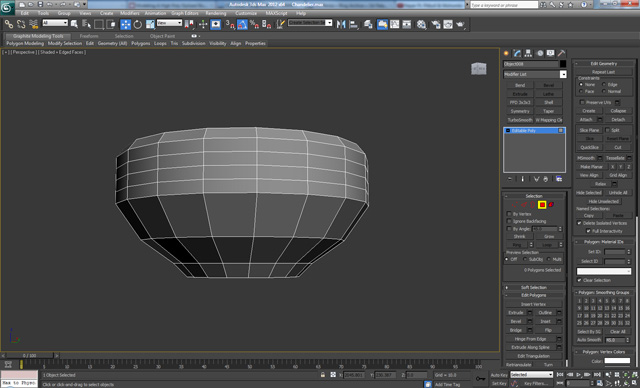This screenshot has height=388, width=640.
Task: Toggle Preserve UVs checkbox
Action: pos(582,102)
